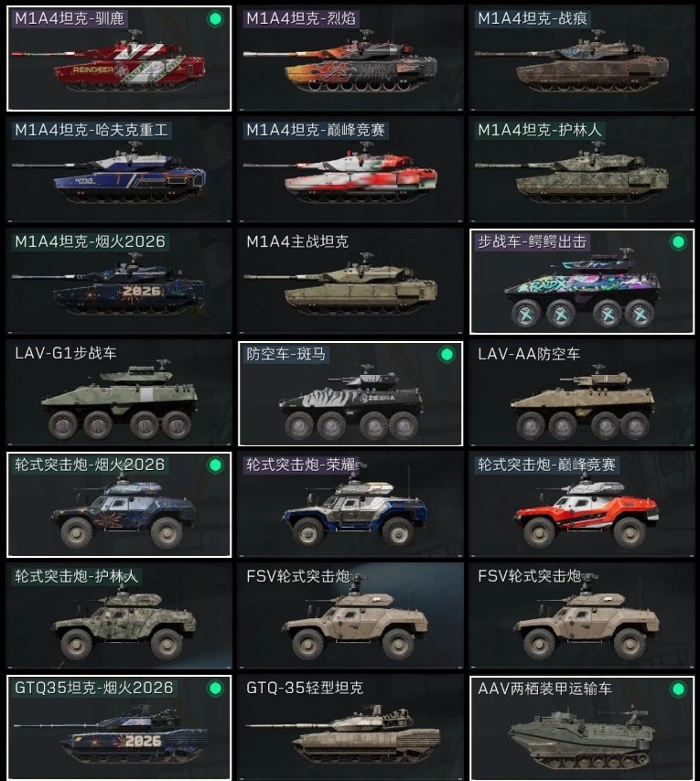Open the M1A4坦克-巅峰竞赛 skin

(x=350, y=170)
